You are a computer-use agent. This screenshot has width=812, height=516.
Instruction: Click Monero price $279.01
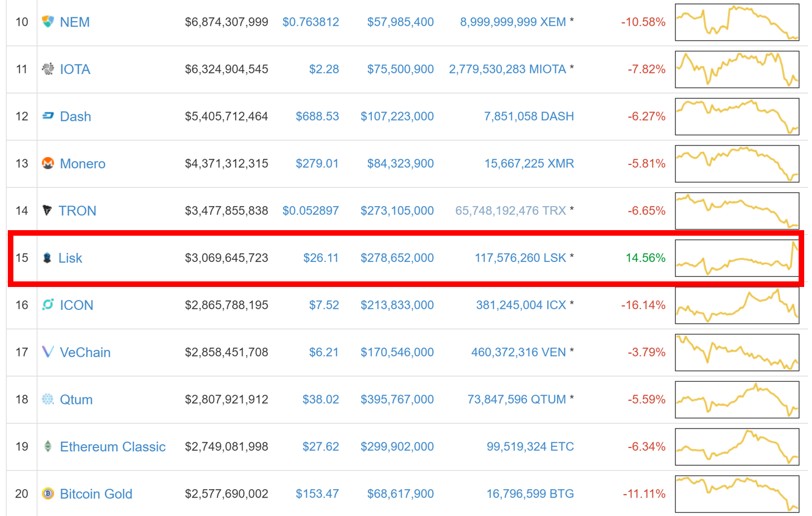click(317, 163)
